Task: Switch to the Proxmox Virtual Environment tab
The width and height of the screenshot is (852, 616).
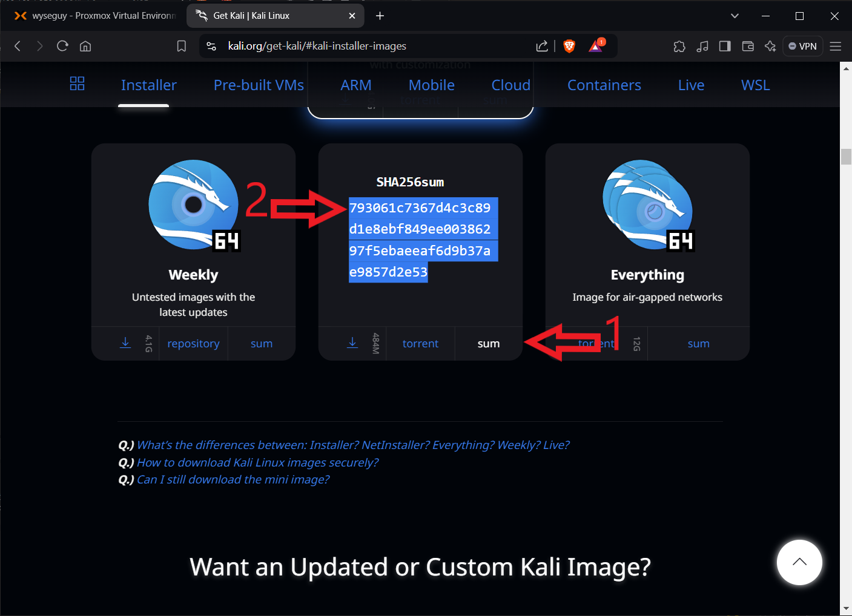Action: (94, 16)
